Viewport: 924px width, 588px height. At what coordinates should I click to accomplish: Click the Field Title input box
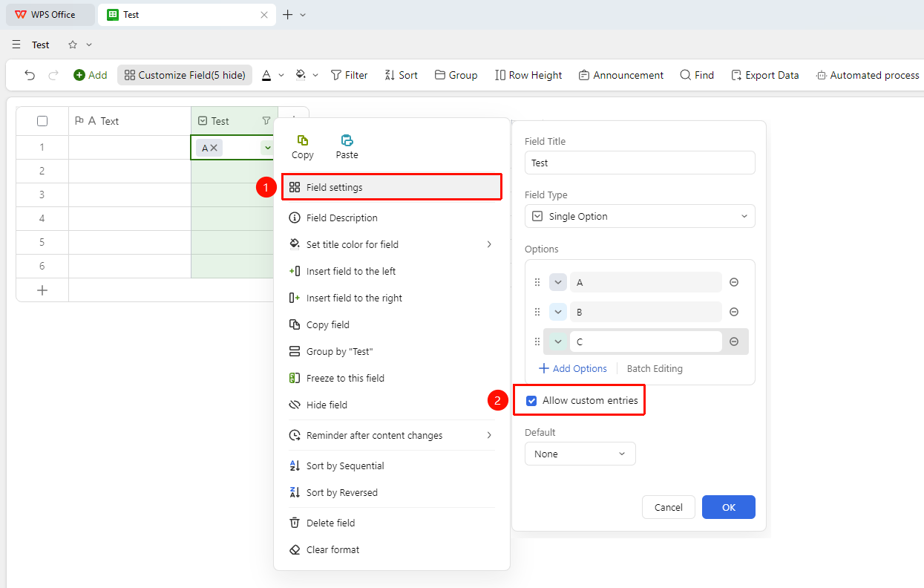tap(640, 163)
